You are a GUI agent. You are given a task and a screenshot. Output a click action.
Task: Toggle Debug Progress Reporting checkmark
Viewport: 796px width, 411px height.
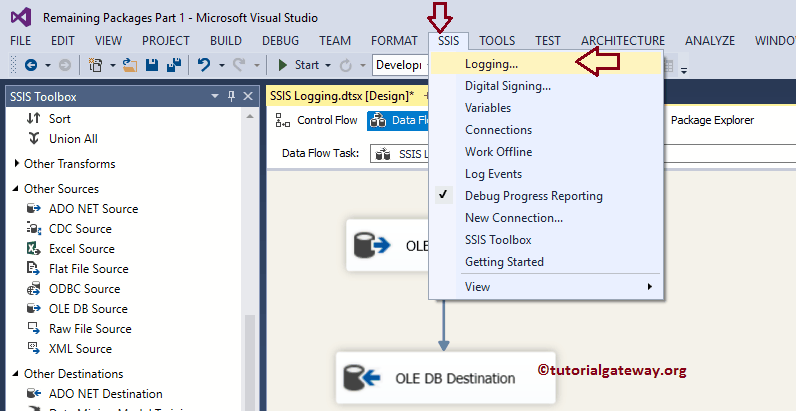[444, 195]
